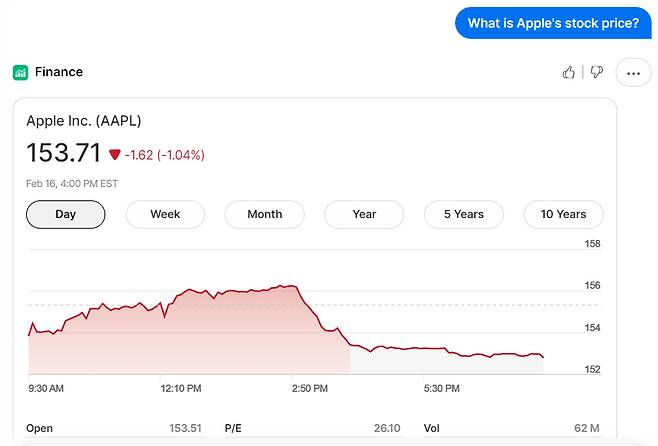Select the Year time range

(364, 214)
